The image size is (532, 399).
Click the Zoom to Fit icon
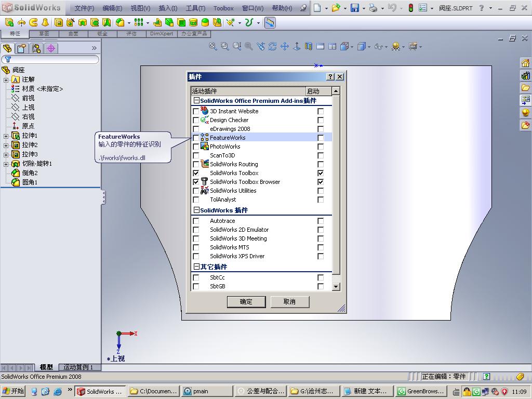[212, 46]
